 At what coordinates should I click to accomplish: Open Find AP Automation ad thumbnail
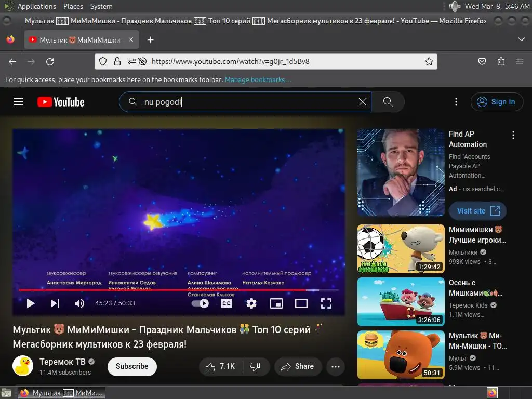(x=401, y=172)
